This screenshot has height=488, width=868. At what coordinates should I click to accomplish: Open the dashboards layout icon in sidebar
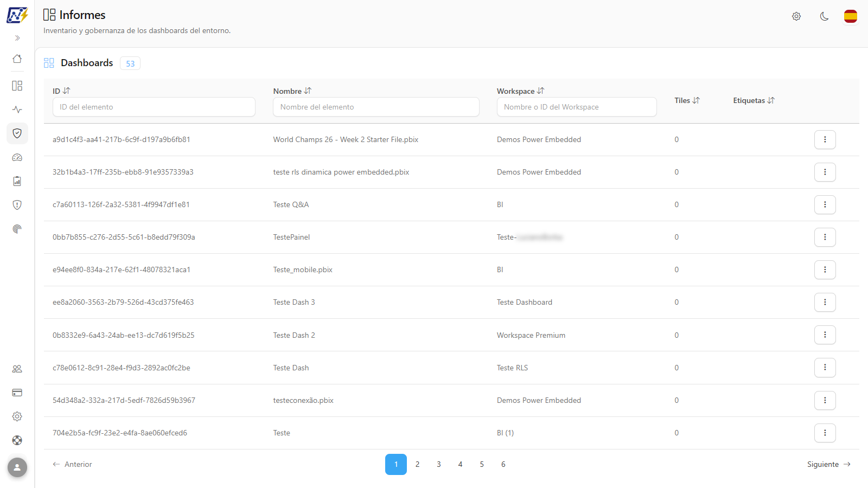pyautogui.click(x=17, y=86)
